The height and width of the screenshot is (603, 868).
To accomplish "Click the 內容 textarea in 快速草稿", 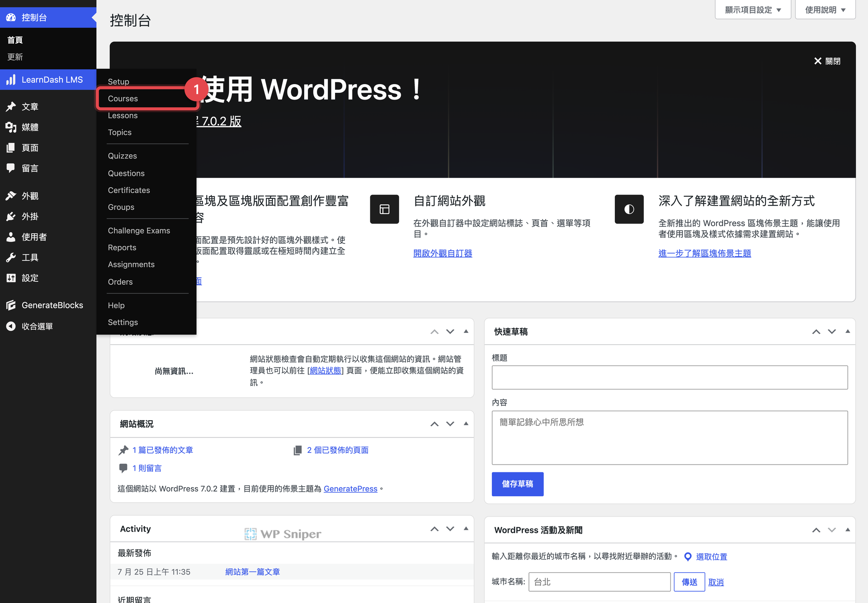I will click(x=670, y=437).
